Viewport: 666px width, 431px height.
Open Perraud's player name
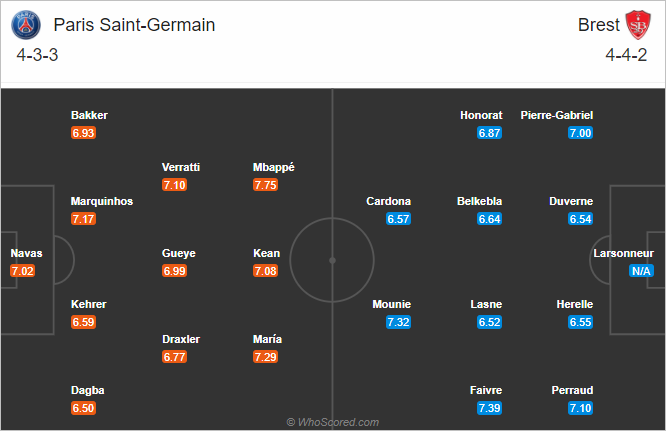point(572,390)
